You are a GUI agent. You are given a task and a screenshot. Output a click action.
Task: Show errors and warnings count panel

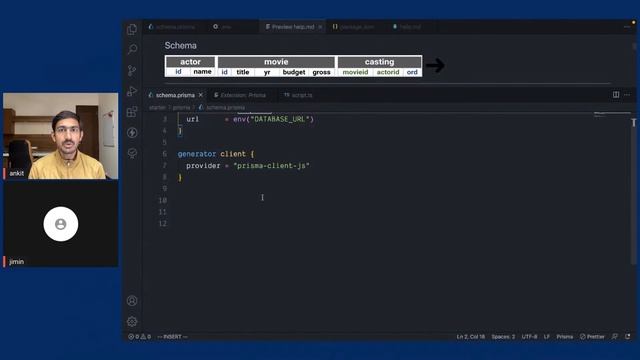(x=140, y=337)
